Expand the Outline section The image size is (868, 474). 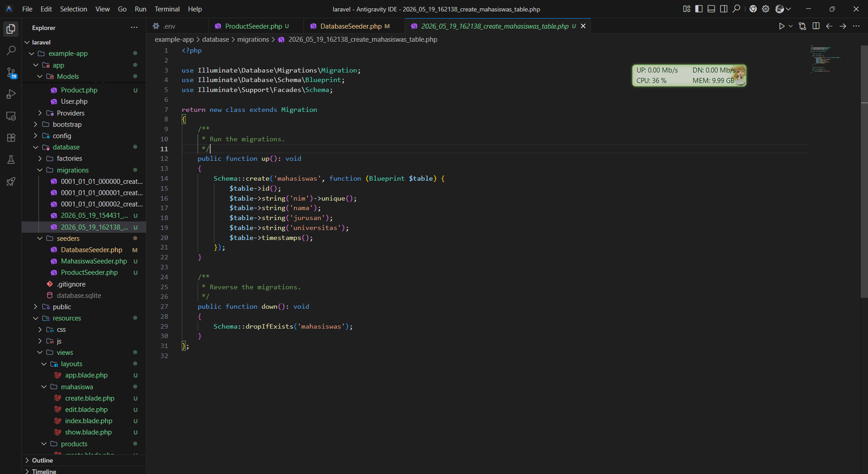point(84,460)
